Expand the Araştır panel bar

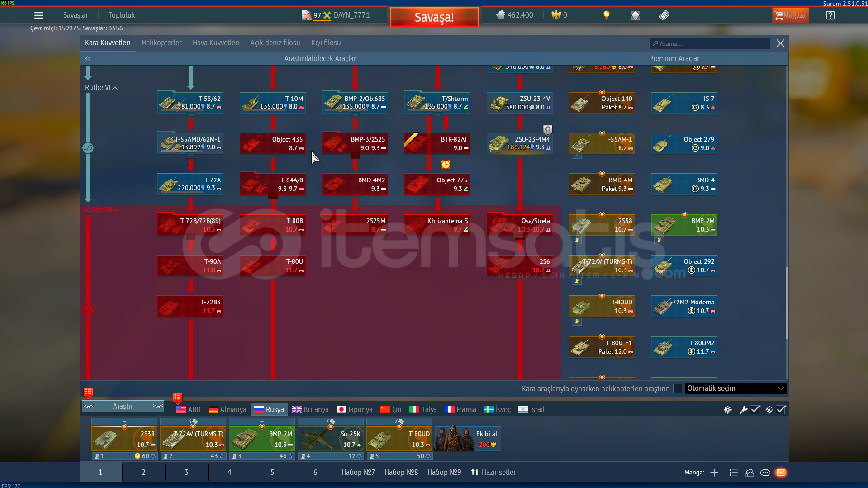123,407
